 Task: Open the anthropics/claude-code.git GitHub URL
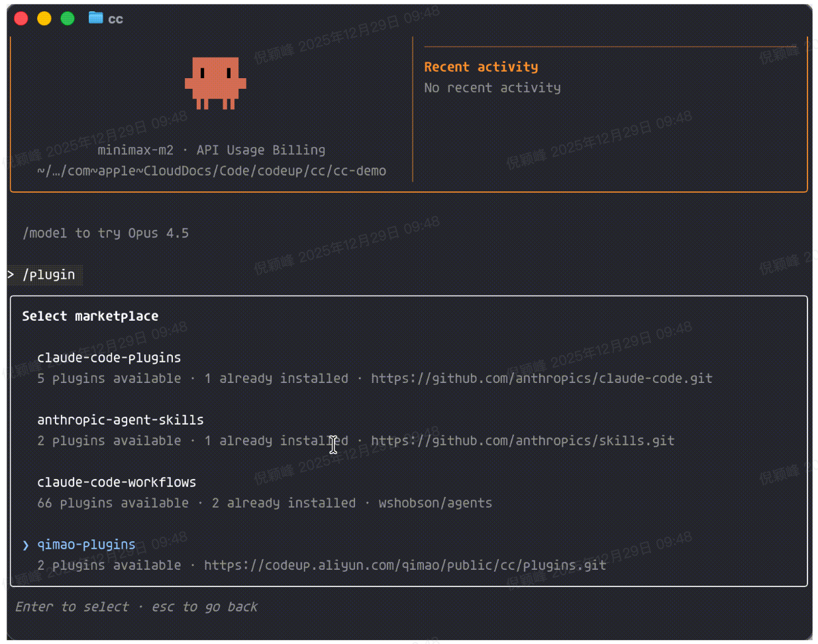point(541,378)
